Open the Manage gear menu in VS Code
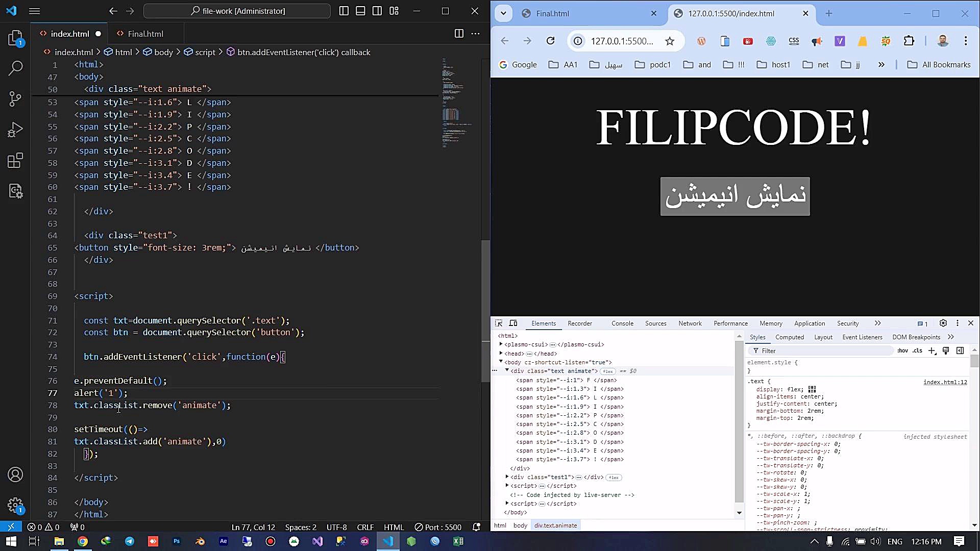 pos(15,506)
